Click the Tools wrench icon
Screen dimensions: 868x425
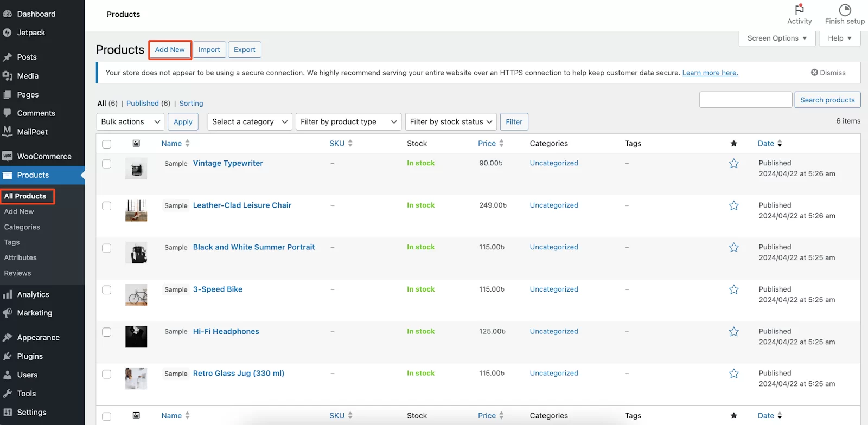(x=8, y=394)
